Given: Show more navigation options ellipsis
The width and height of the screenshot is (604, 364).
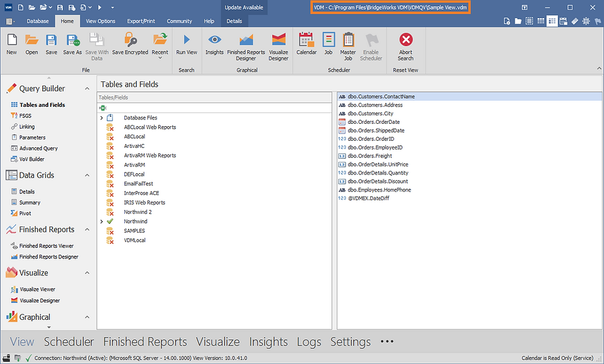Looking at the screenshot, I should (387, 341).
